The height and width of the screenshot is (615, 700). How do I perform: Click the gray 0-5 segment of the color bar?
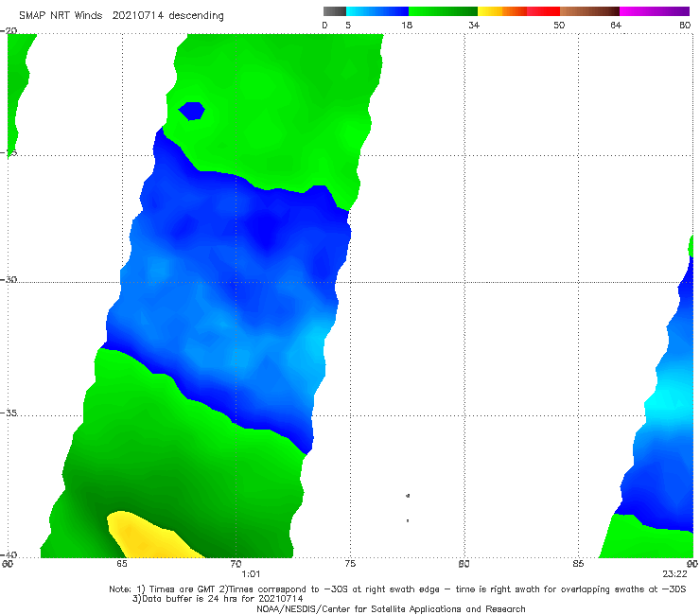(335, 11)
